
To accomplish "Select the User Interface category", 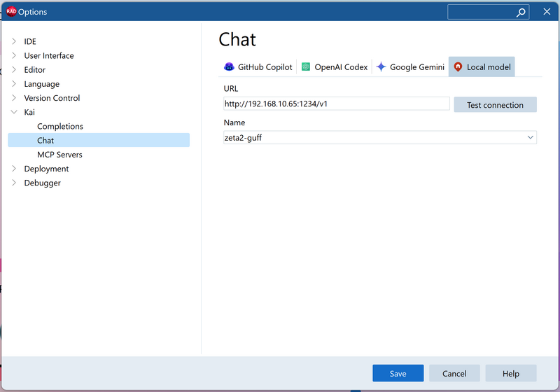I will 49,56.
